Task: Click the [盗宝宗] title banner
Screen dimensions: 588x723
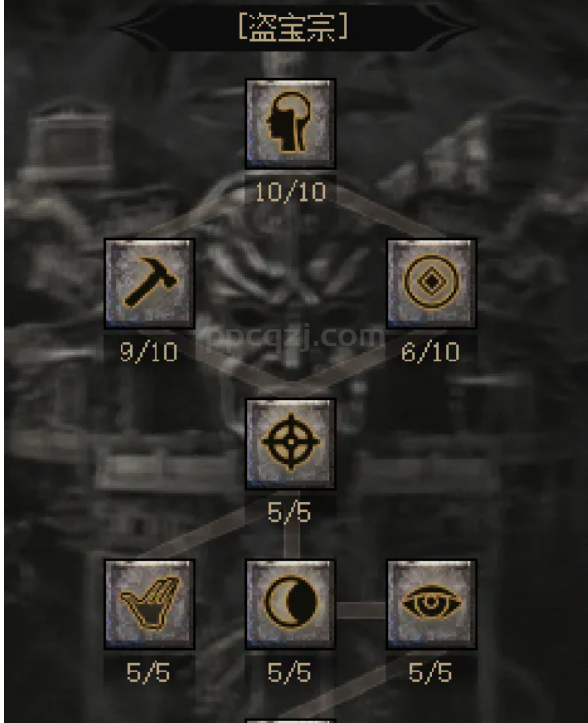Action: (293, 27)
